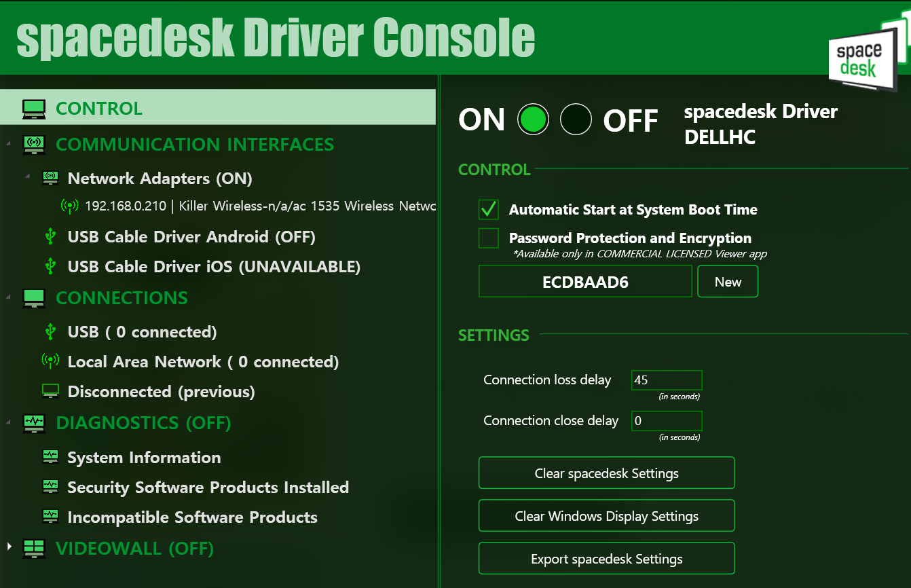Screen dimensions: 911x588
Task: Click the laptop icon beside CONNECTIONS
Action: coord(34,298)
